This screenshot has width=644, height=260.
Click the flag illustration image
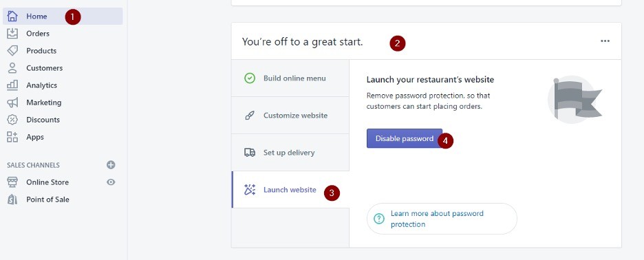coord(575,100)
